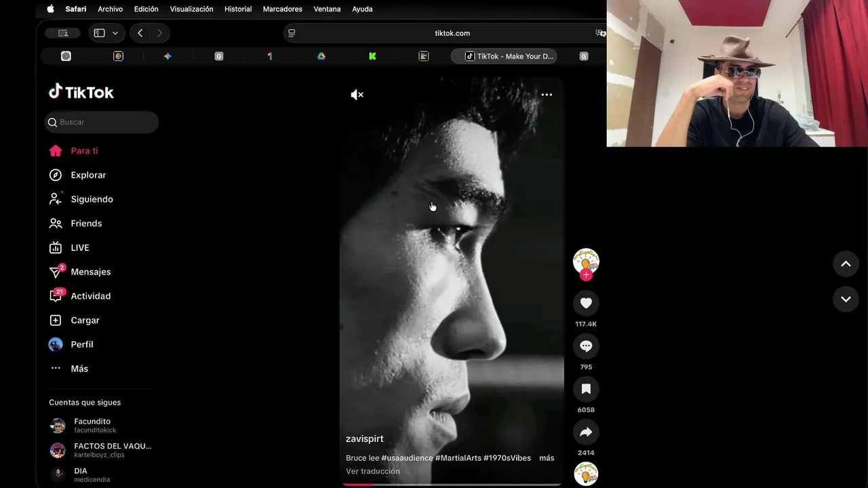Open the Visualización menu
Image resolution: width=868 pixels, height=488 pixels.
tap(191, 9)
